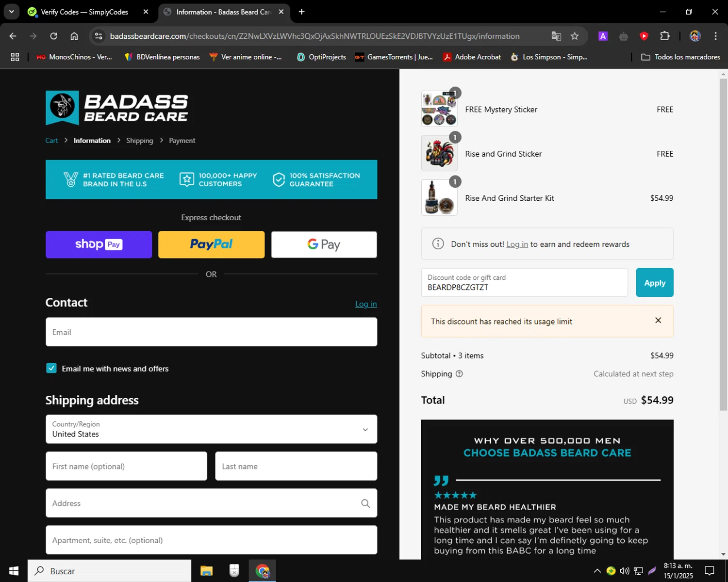Click the FREE Mystery Sticker thumbnail
Image resolution: width=728 pixels, height=582 pixels.
click(439, 109)
